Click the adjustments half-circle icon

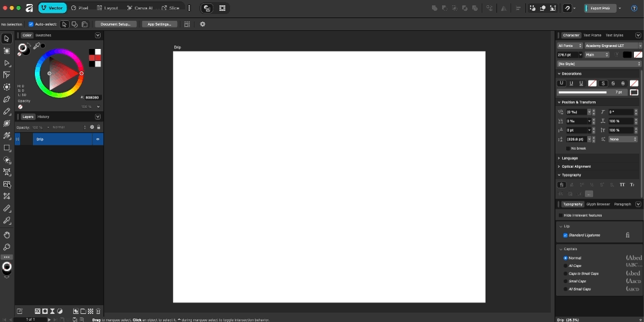[60, 311]
